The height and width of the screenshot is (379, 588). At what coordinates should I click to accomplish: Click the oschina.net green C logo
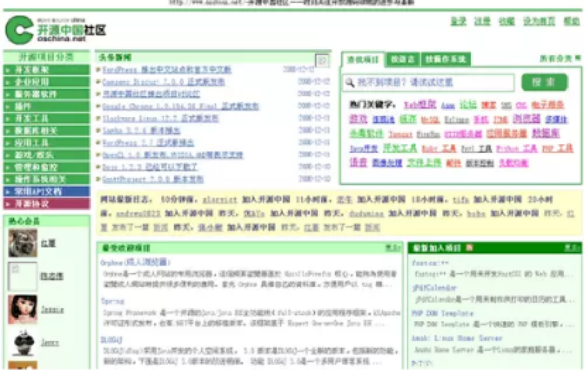[19, 30]
